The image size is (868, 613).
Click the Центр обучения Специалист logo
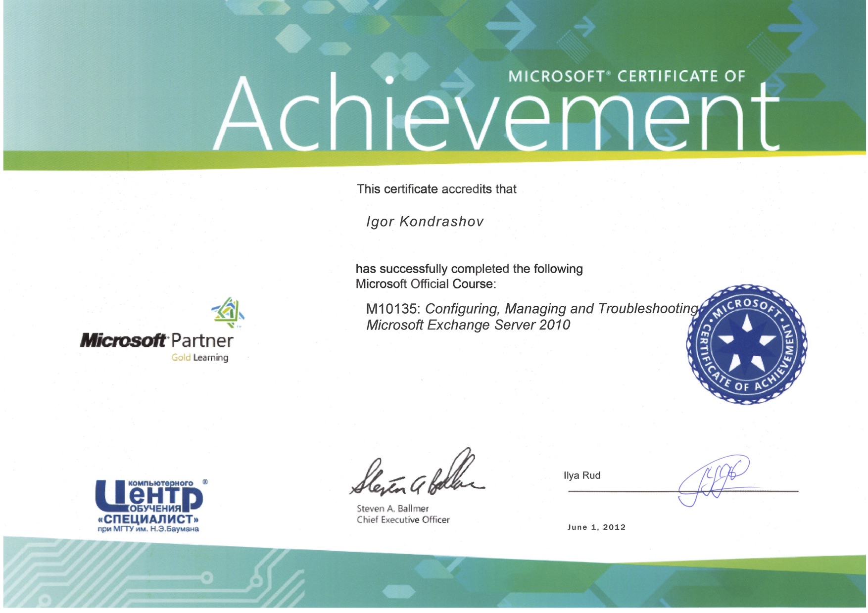click(150, 506)
